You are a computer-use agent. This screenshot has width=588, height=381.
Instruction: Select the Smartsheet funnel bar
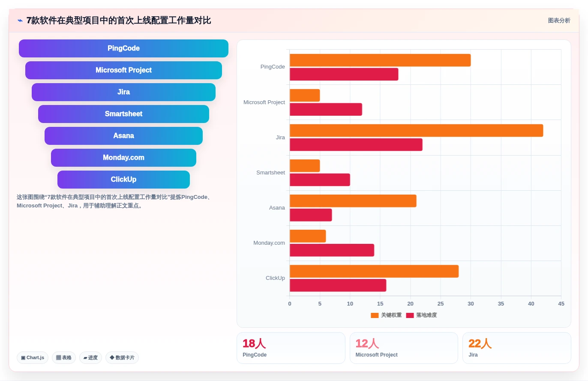pyautogui.click(x=123, y=114)
